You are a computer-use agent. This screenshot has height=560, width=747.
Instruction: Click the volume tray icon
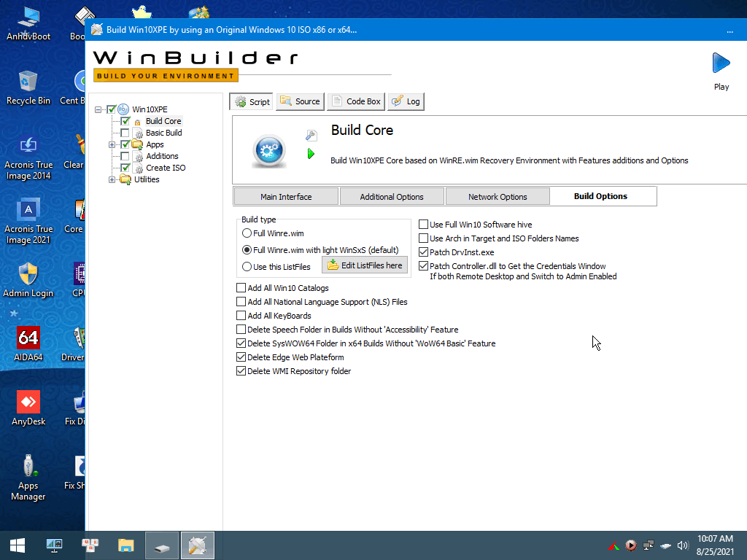pos(683,545)
